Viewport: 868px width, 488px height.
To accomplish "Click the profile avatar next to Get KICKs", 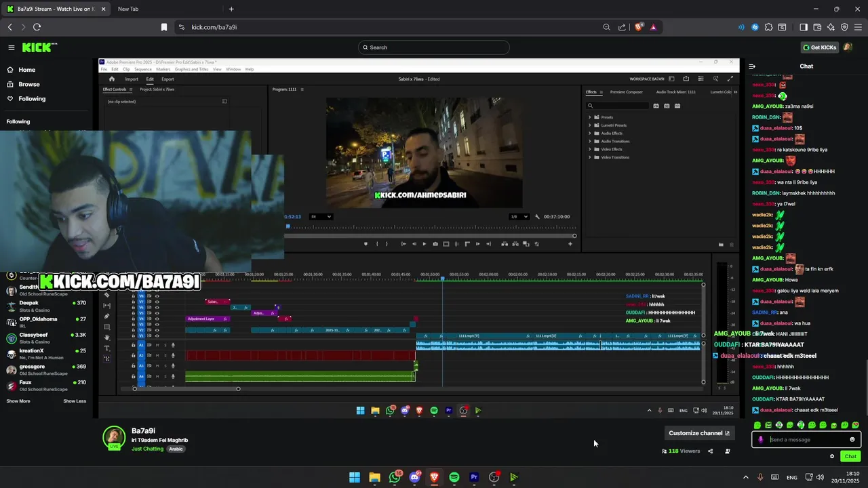I will coord(848,47).
